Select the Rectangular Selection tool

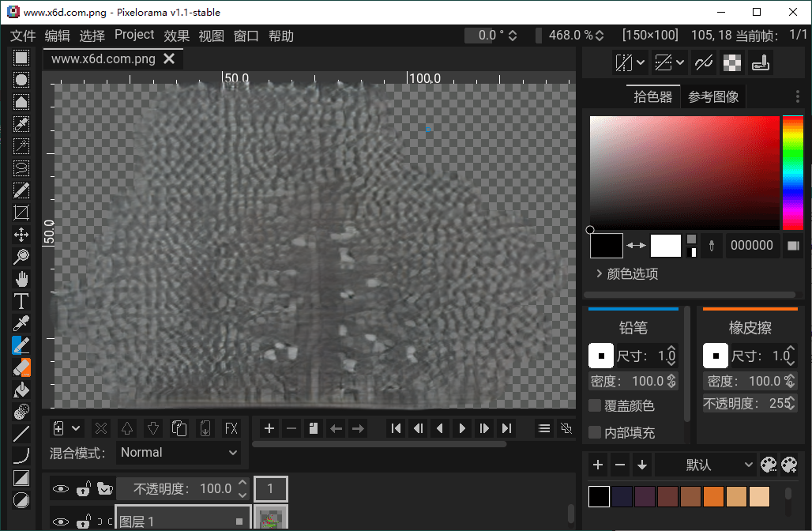tap(21, 58)
